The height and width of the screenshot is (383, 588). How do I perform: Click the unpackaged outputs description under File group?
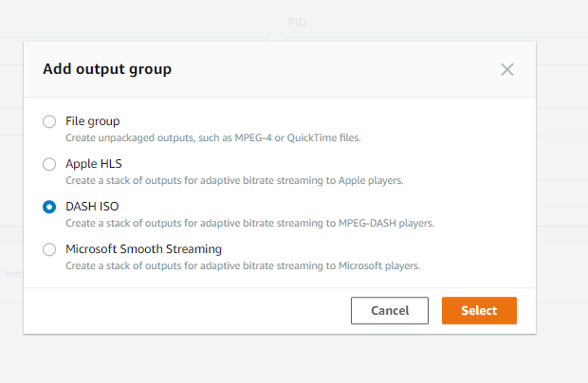point(212,138)
